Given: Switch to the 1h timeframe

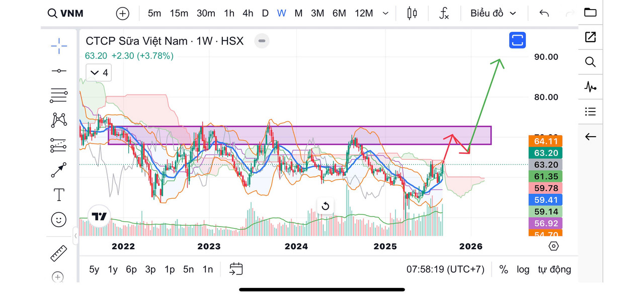Looking at the screenshot, I should pos(229,14).
